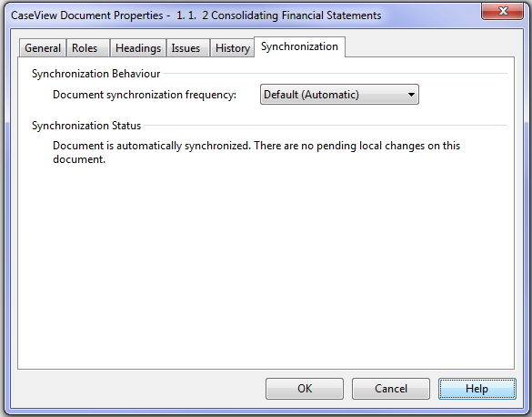Confirm with the OK button

pyautogui.click(x=305, y=389)
